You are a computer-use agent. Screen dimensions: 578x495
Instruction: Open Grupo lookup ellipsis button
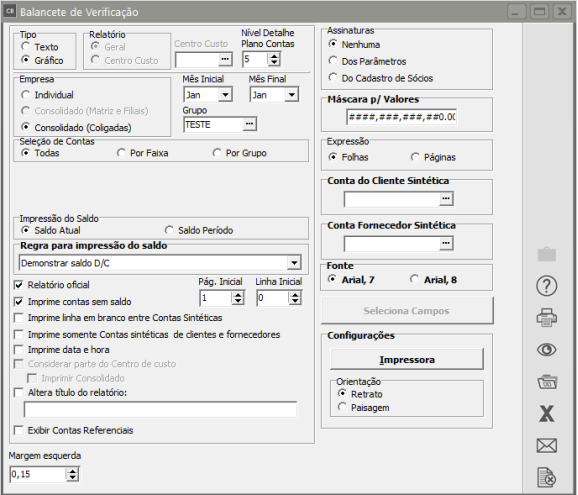tap(249, 124)
